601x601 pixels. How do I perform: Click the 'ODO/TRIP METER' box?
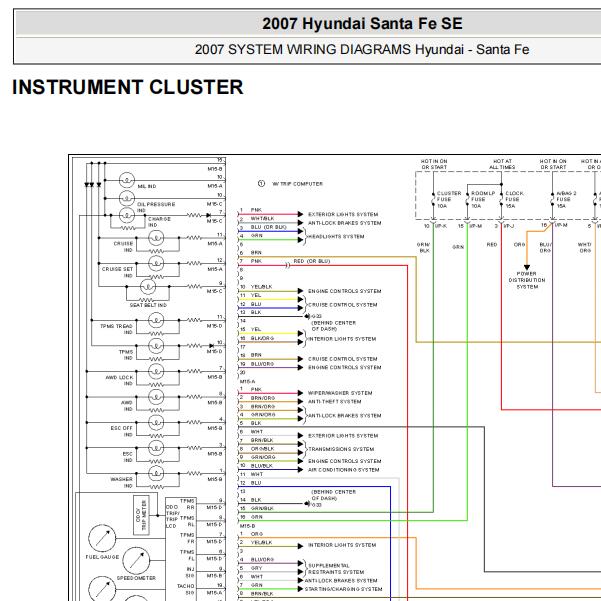tap(141, 515)
